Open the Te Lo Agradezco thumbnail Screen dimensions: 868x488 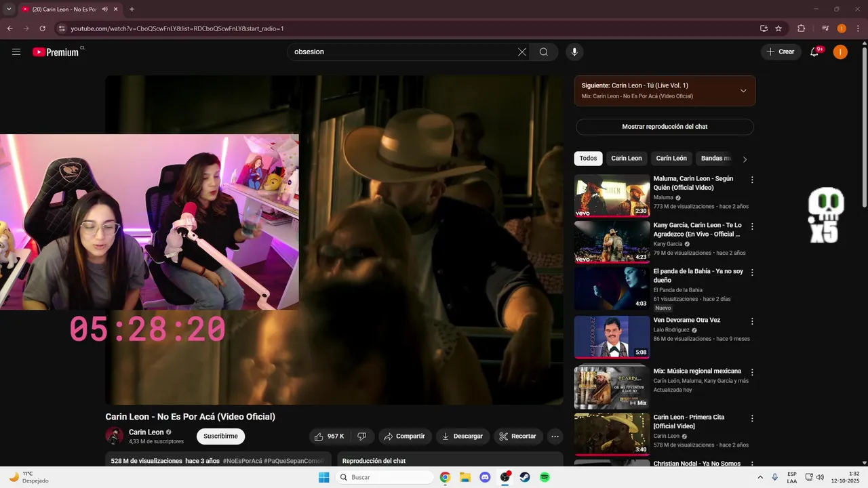[612, 242]
